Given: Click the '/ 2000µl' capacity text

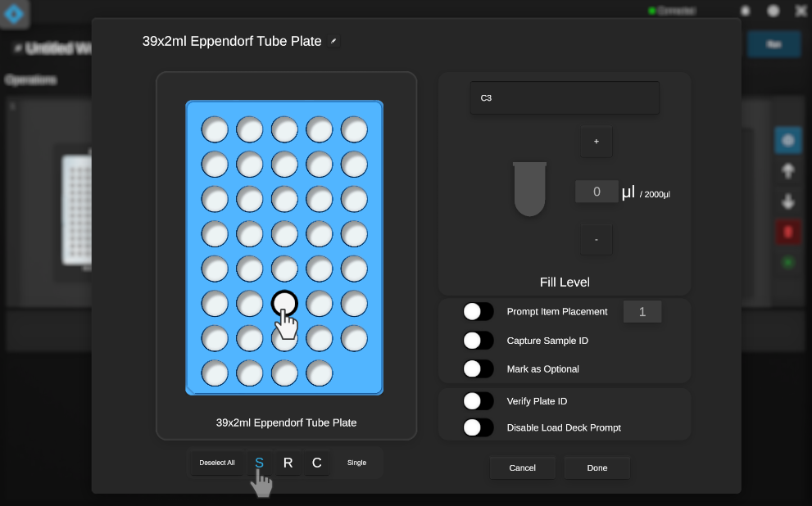Looking at the screenshot, I should (655, 195).
